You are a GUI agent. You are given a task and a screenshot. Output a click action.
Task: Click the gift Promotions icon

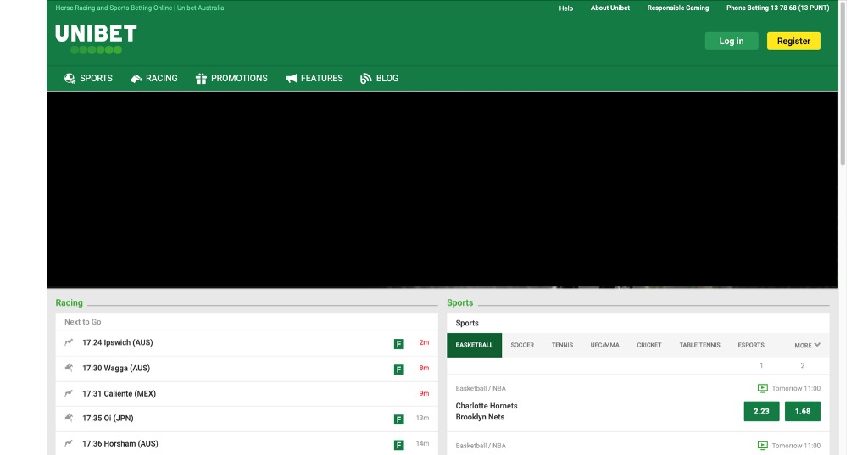(201, 78)
